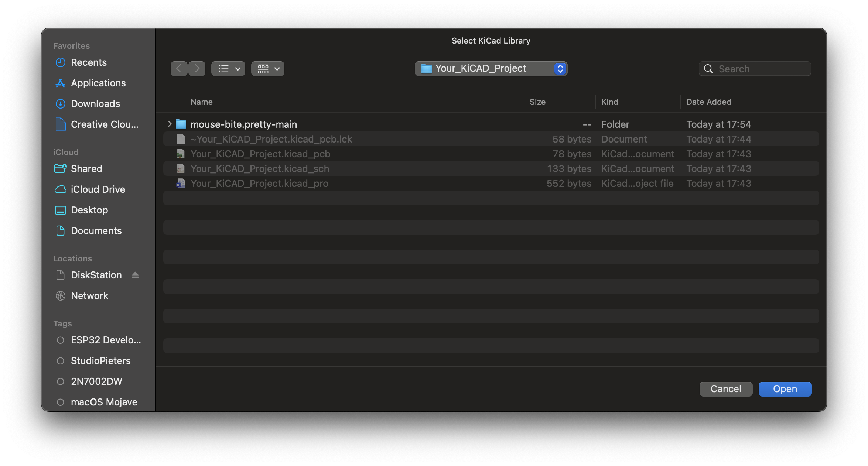Image resolution: width=868 pixels, height=466 pixels.
Task: Open Documents in the sidebar
Action: [x=96, y=231]
